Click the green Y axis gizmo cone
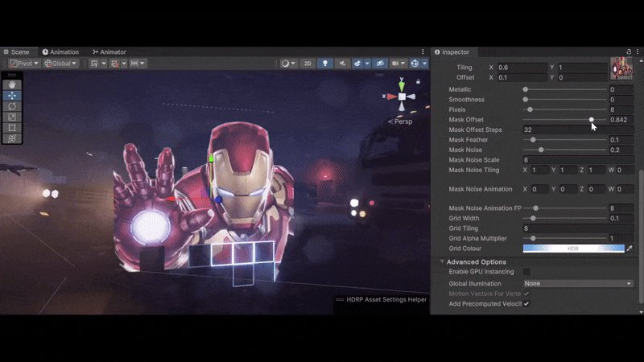Viewport: 644px width, 362px height. (x=402, y=86)
